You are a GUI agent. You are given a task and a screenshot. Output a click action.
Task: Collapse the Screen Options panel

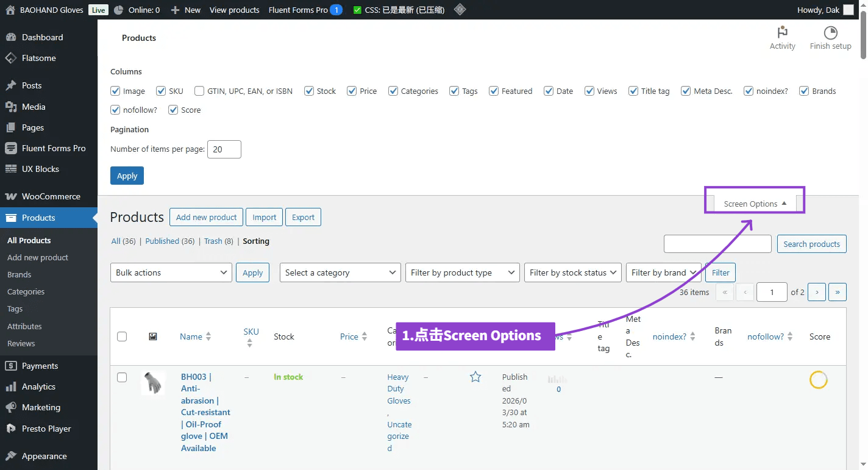coord(755,204)
